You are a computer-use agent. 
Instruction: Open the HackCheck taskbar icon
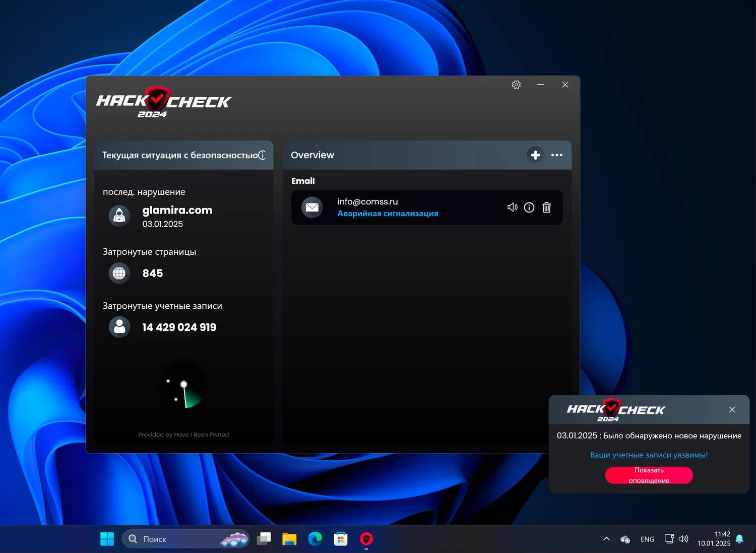(x=366, y=539)
